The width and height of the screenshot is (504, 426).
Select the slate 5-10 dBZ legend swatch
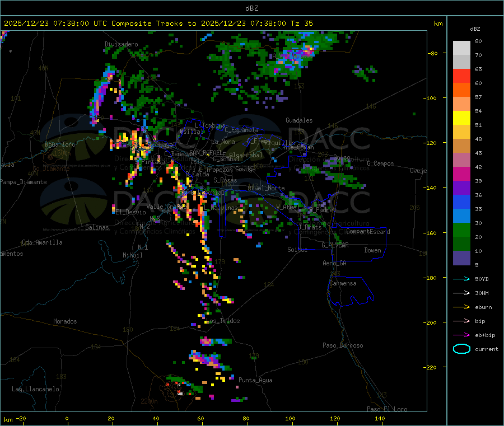(461, 258)
